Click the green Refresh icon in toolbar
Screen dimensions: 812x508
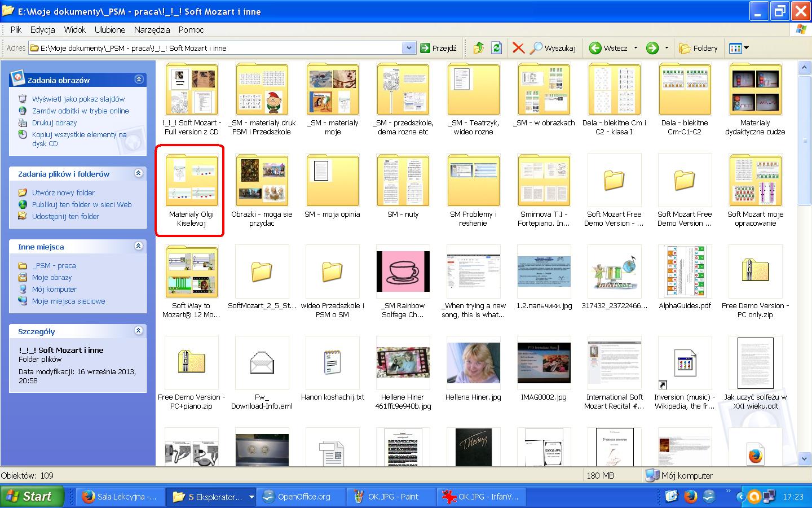pyautogui.click(x=496, y=48)
